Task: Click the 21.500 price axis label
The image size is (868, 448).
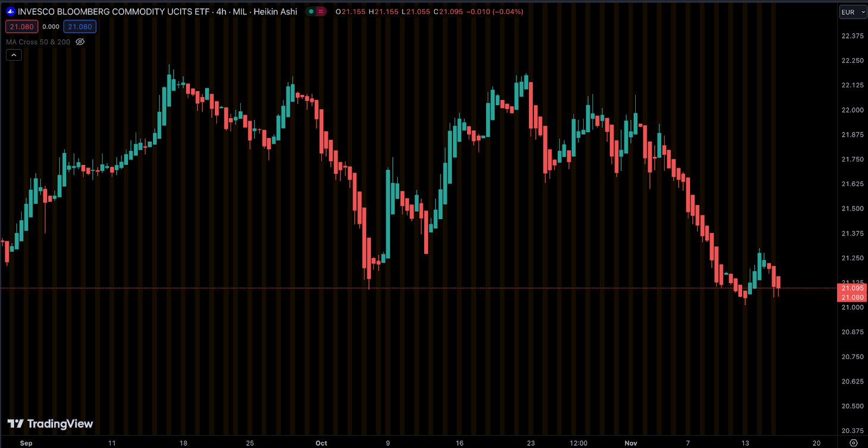Action: (852, 208)
